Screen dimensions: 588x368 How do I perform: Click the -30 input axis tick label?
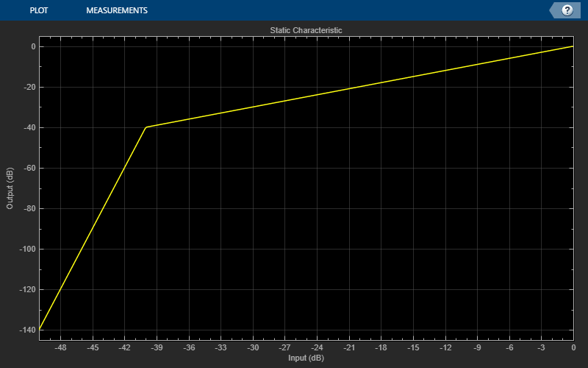point(253,347)
